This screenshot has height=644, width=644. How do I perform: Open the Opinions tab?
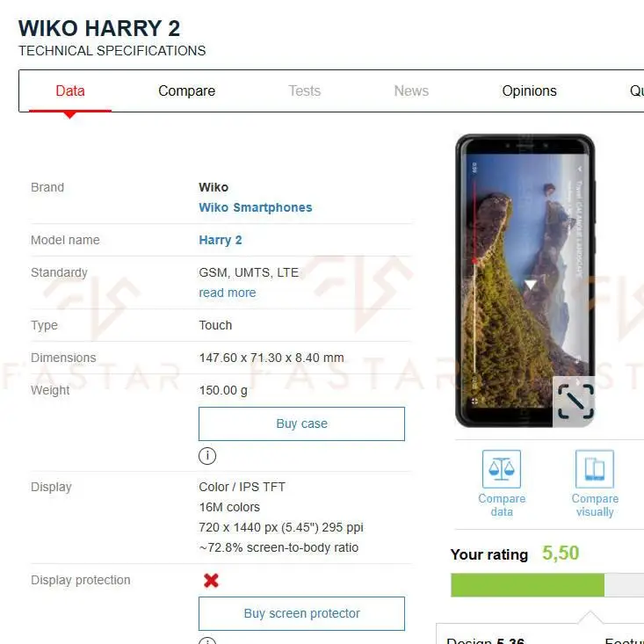point(529,90)
